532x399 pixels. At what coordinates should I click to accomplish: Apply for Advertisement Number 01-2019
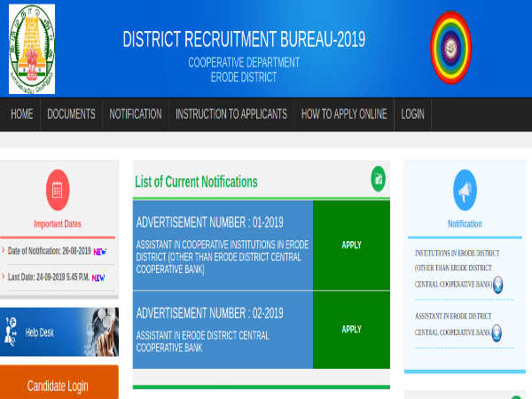[x=351, y=245]
